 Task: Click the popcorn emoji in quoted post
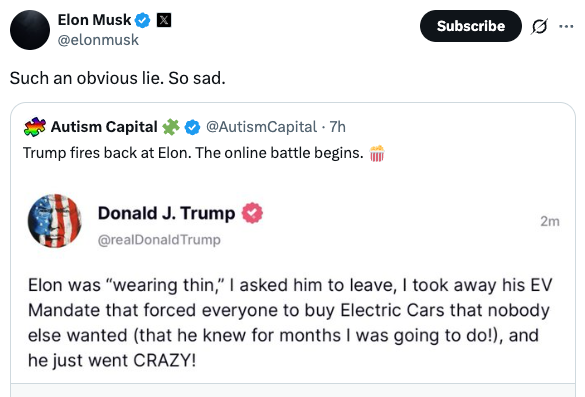pyautogui.click(x=377, y=153)
